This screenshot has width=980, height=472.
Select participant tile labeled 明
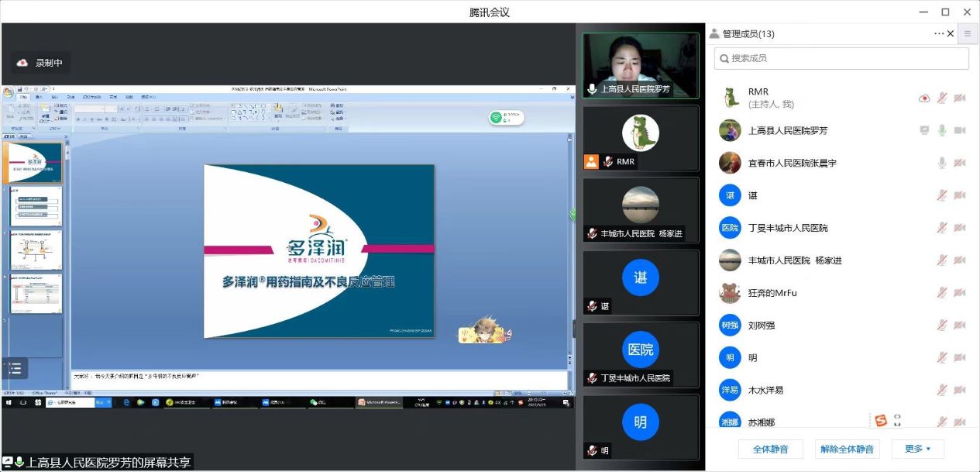point(641,427)
